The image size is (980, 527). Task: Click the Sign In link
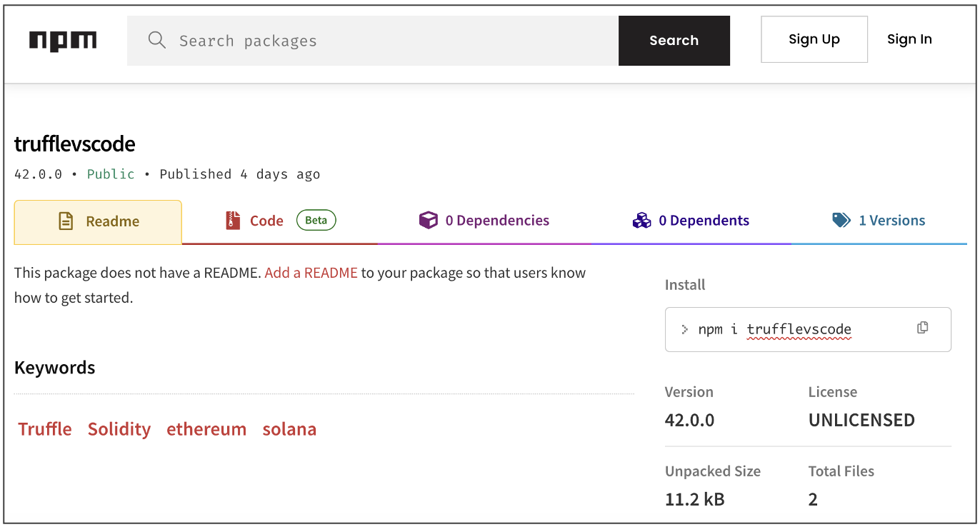tap(909, 39)
